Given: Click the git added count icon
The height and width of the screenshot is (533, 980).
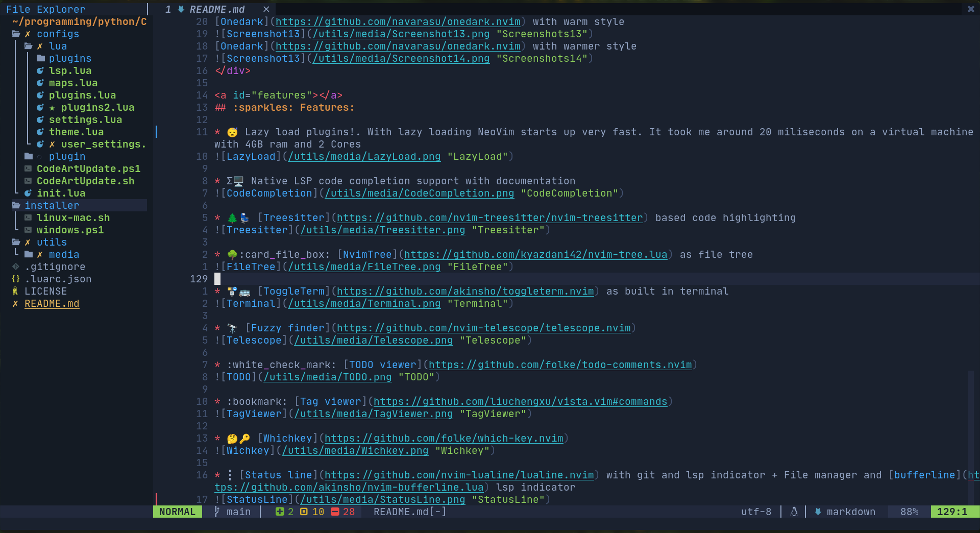Looking at the screenshot, I should tap(280, 512).
